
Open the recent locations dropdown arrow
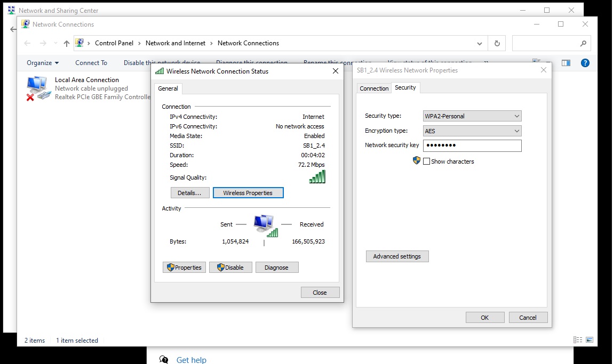click(55, 43)
